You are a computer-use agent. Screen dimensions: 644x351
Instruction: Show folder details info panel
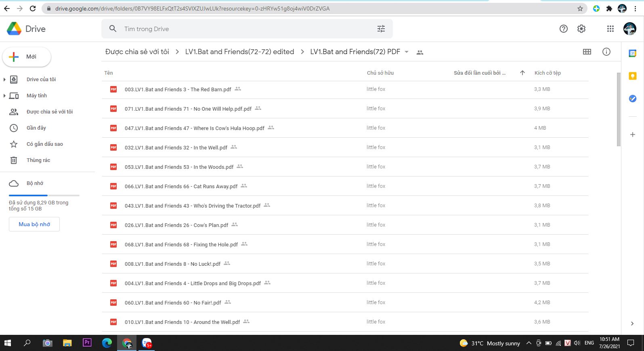(x=606, y=52)
